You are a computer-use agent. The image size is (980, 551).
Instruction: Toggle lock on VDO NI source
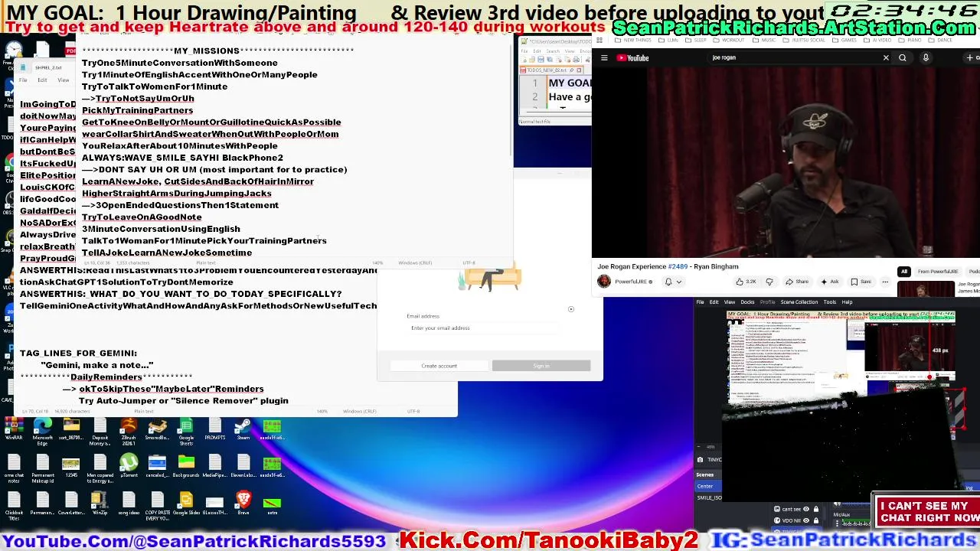(x=816, y=520)
